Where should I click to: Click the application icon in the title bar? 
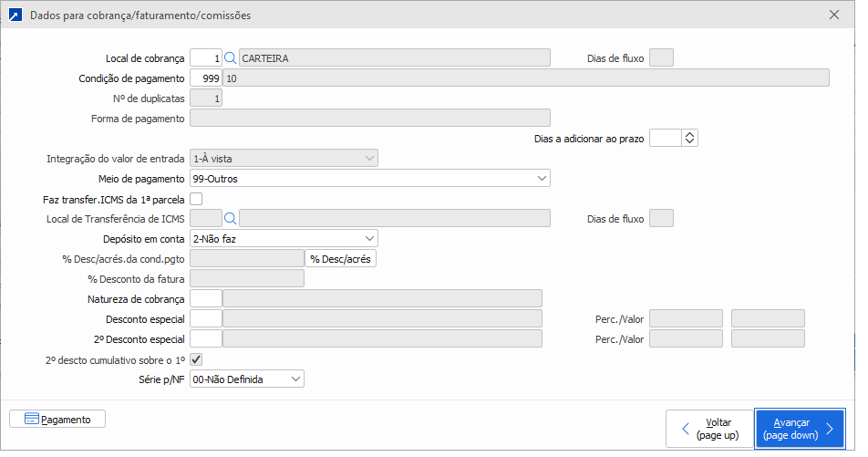coord(15,16)
